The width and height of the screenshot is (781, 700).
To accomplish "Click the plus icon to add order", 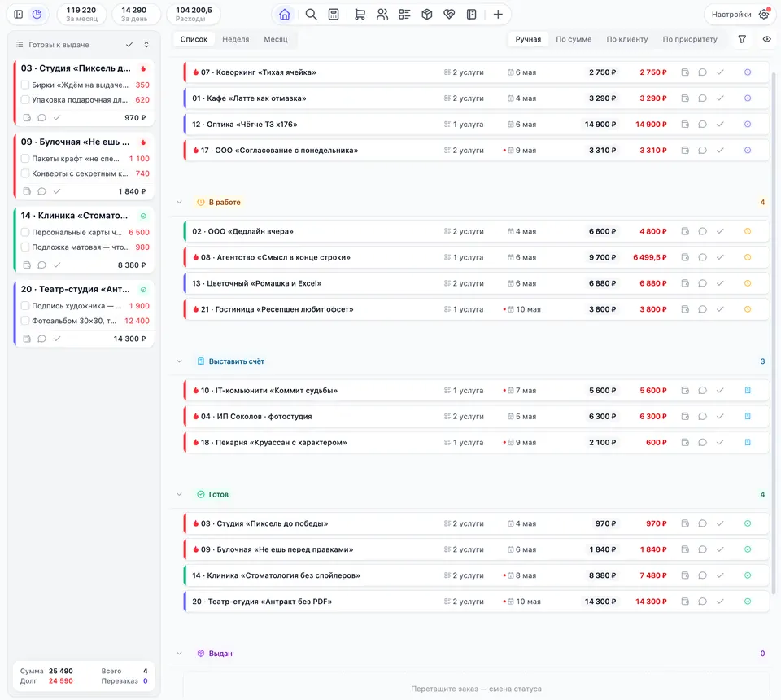I will click(498, 15).
